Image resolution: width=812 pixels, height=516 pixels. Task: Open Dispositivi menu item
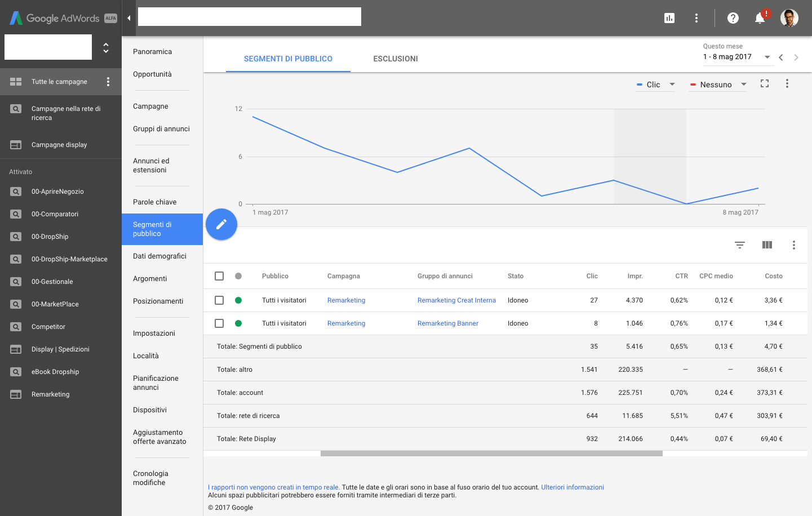click(x=150, y=410)
